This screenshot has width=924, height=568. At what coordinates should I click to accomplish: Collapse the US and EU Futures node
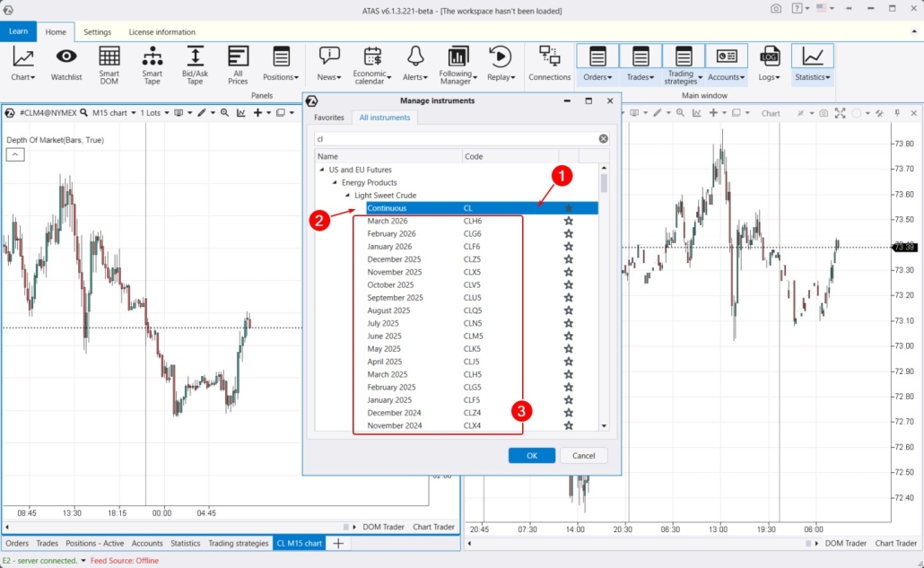click(x=322, y=170)
